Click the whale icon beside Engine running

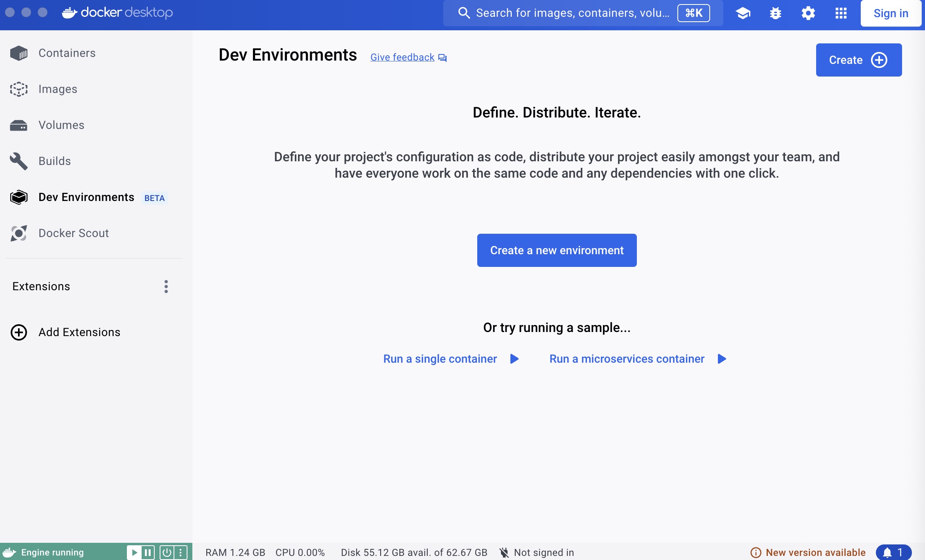pyautogui.click(x=9, y=553)
